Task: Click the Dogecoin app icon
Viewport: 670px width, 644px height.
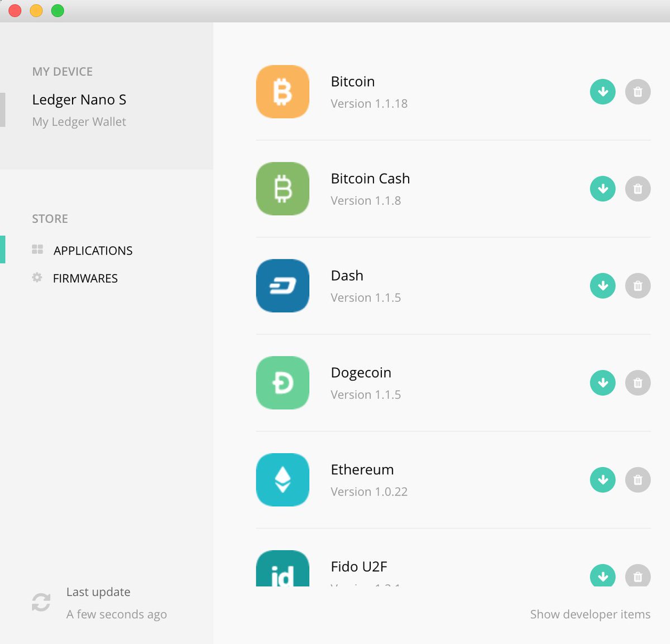Action: (283, 383)
